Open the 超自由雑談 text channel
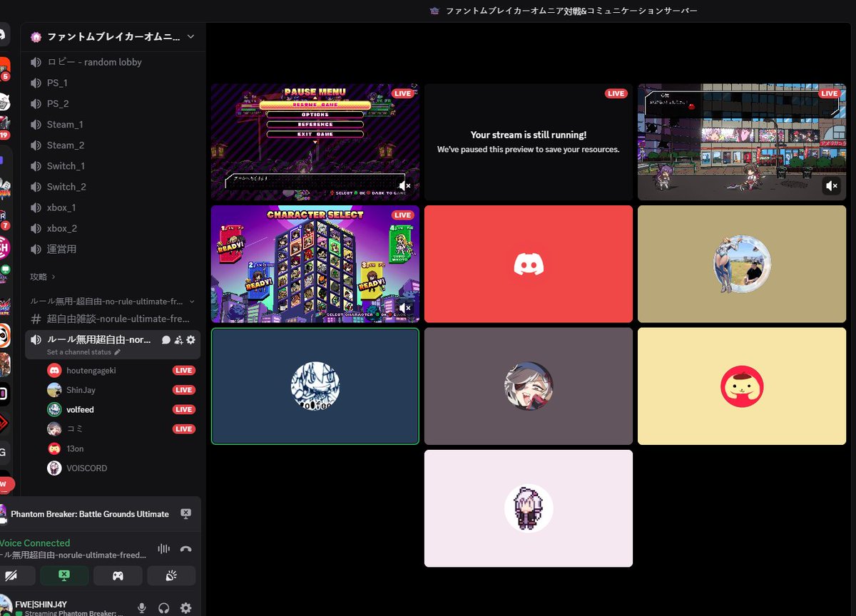This screenshot has width=856, height=616. 113,319
